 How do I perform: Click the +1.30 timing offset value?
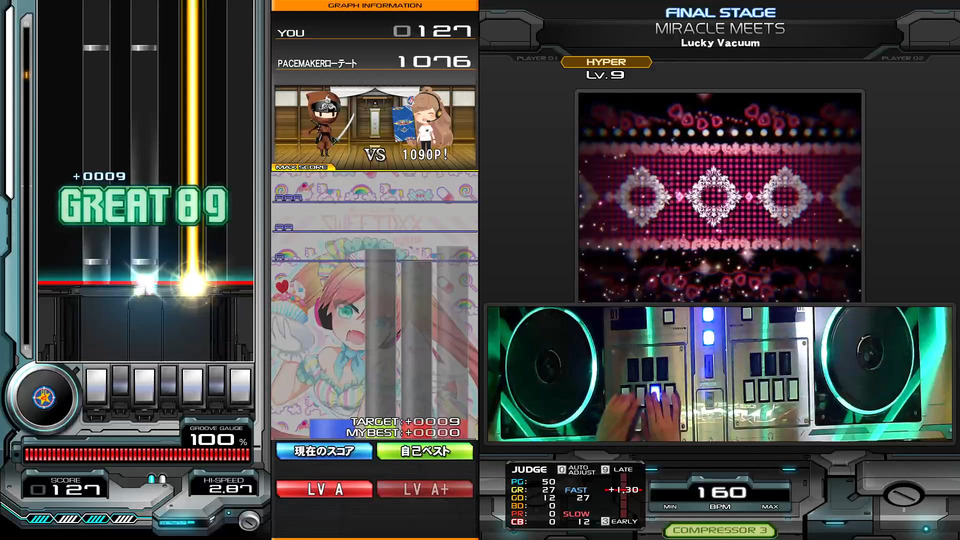pyautogui.click(x=624, y=490)
